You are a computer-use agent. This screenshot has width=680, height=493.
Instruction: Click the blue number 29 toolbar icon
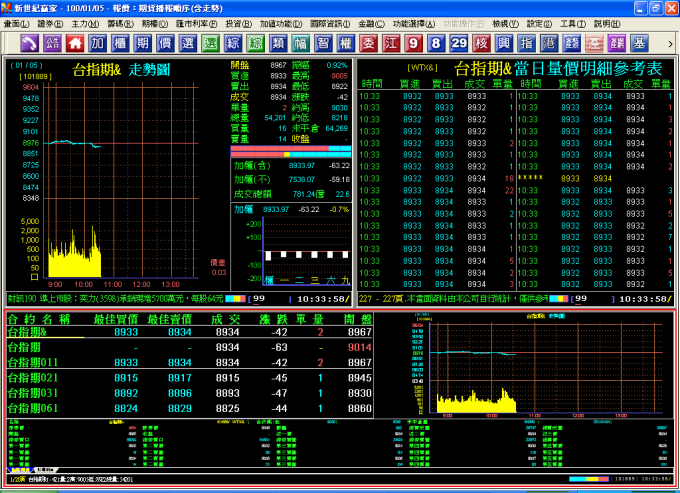[458, 43]
